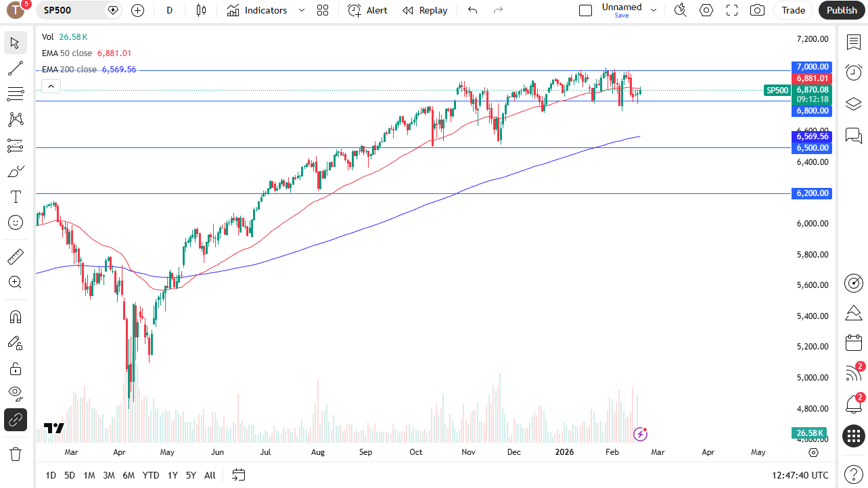This screenshot has width=868, height=488.
Task: Open the emoji icons tool
Action: tap(16, 222)
